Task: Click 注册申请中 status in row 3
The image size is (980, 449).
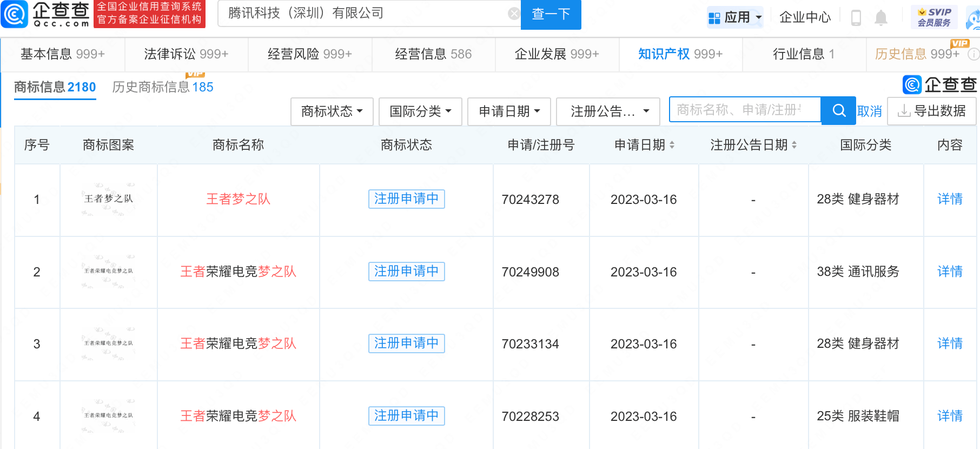Action: [x=407, y=344]
